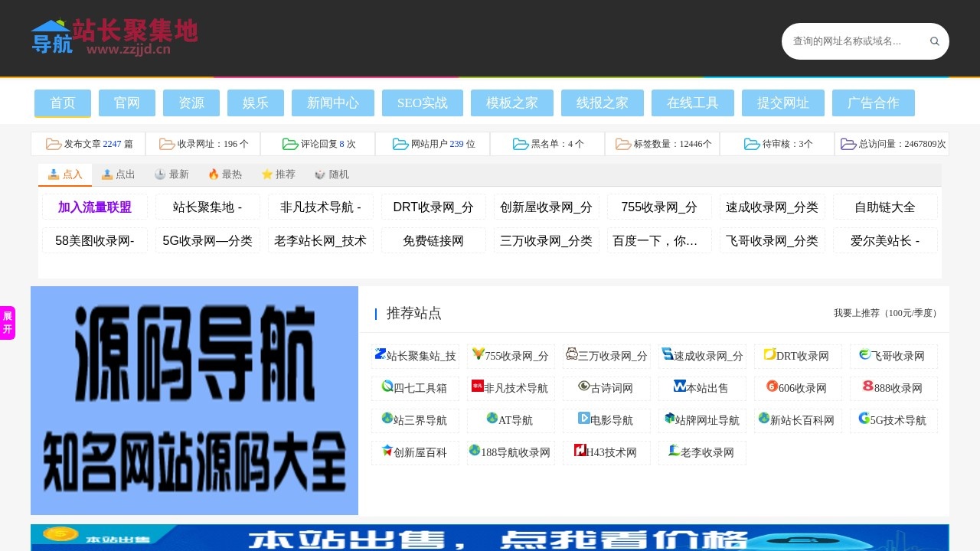Switch to the 最新 tab
The width and height of the screenshot is (980, 551).
coord(171,174)
